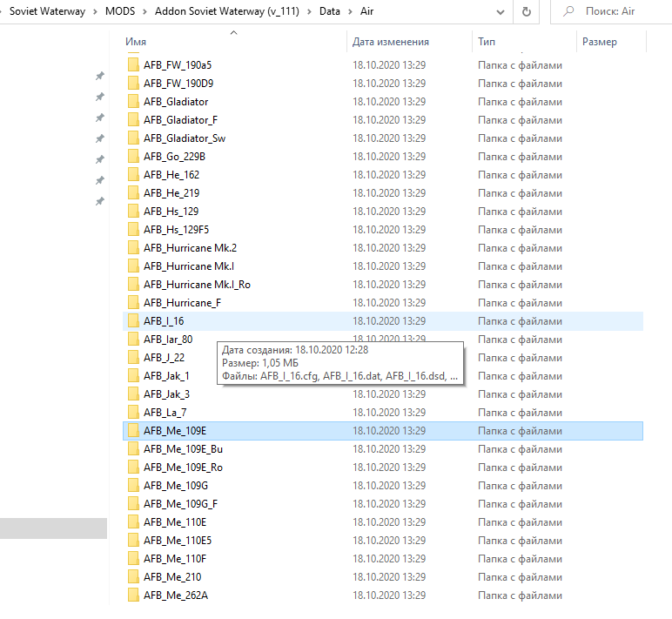Click the AFB_I_16 folder icon
Screen dimensions: 672x619
pyautogui.click(x=133, y=321)
